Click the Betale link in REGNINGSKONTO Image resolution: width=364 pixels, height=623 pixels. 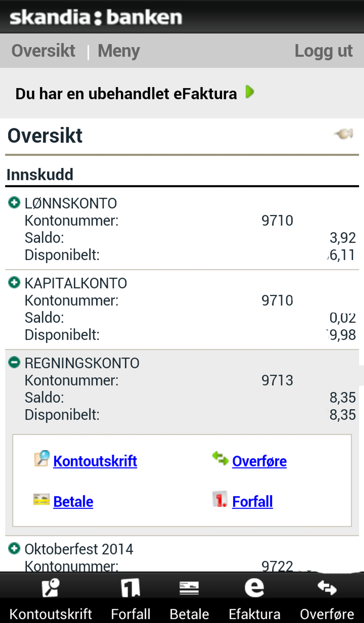point(73,501)
